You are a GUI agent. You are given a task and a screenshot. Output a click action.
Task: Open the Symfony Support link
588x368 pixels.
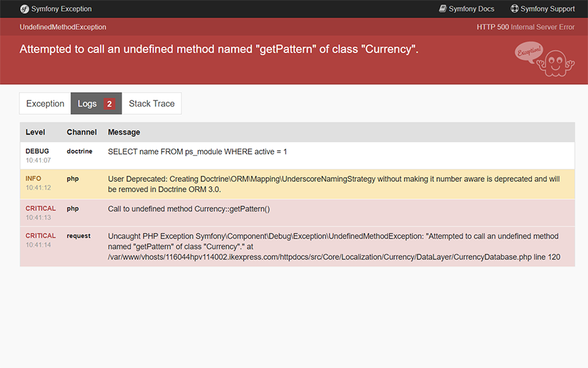(547, 9)
